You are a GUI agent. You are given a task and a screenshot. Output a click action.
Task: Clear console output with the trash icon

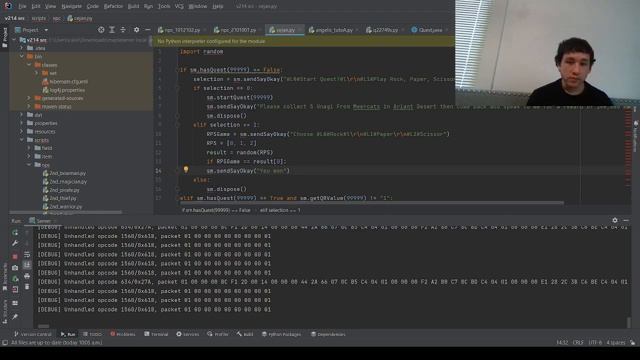27,287
